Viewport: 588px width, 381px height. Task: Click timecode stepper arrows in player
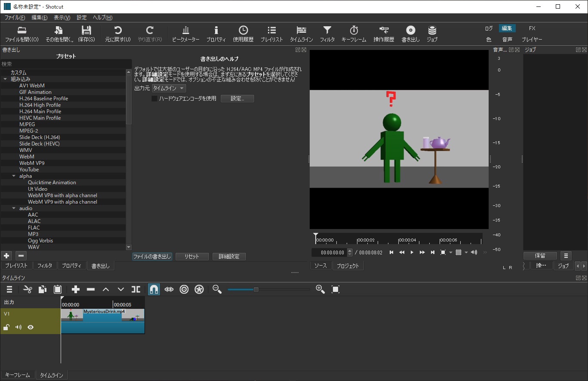point(350,253)
